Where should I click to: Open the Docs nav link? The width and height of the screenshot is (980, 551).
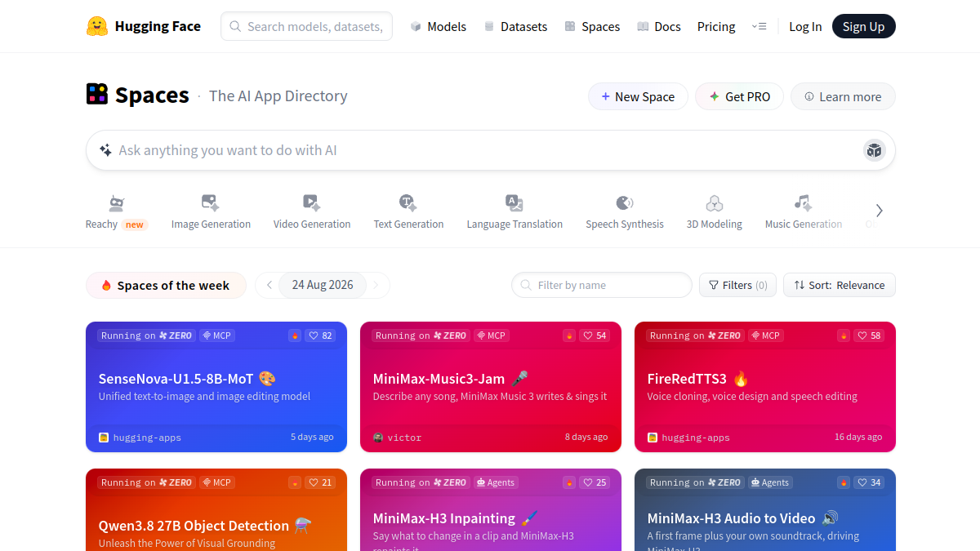659,26
